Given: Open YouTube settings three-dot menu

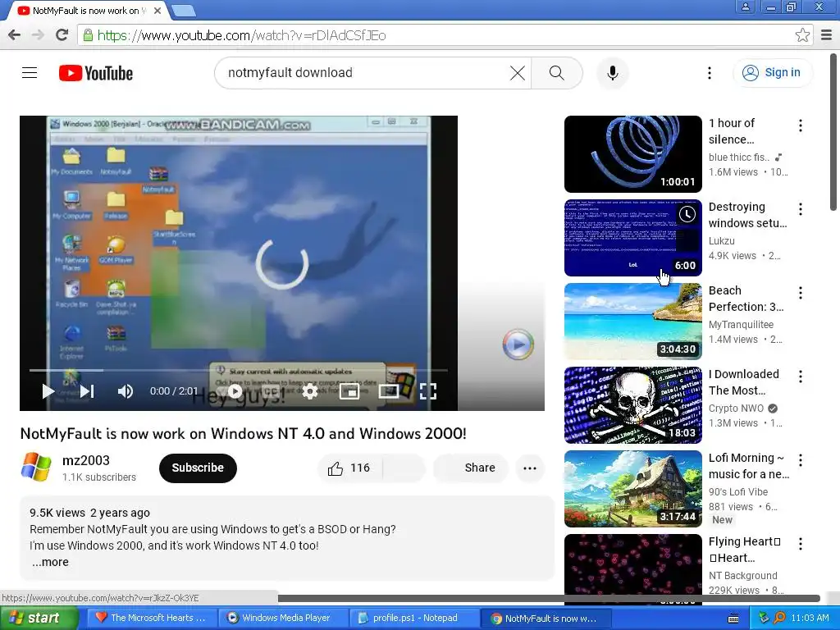Looking at the screenshot, I should click(710, 73).
